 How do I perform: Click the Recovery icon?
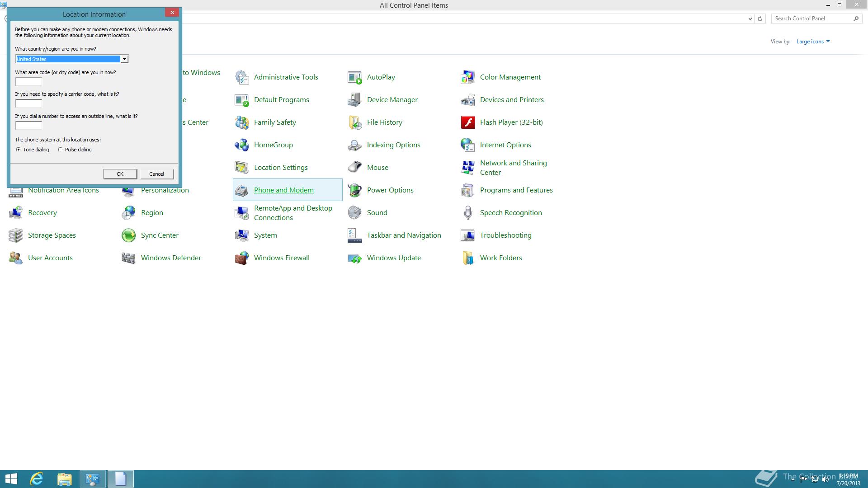(16, 213)
